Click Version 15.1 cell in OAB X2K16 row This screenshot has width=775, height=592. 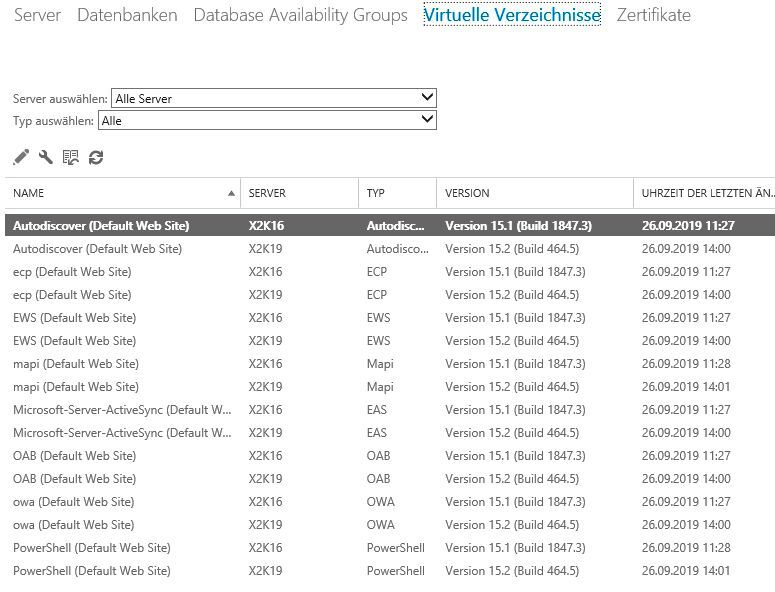point(515,456)
